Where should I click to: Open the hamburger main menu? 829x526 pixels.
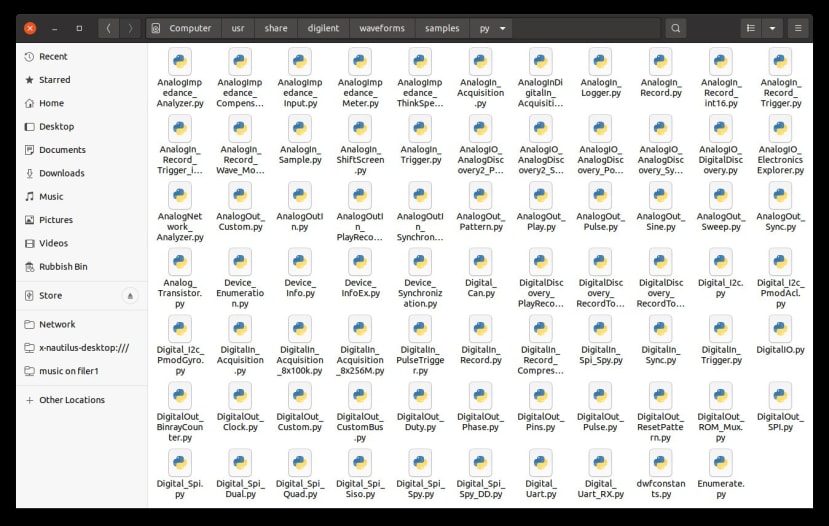pos(798,28)
